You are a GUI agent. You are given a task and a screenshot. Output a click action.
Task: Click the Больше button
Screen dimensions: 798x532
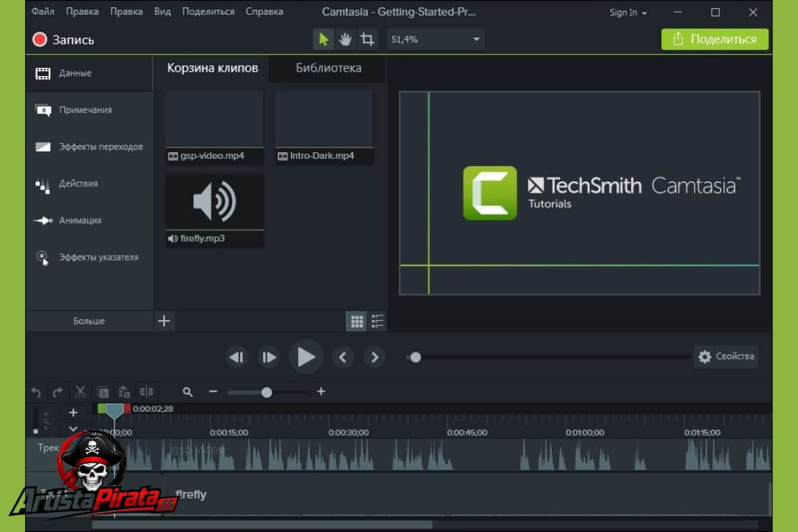coord(89,321)
